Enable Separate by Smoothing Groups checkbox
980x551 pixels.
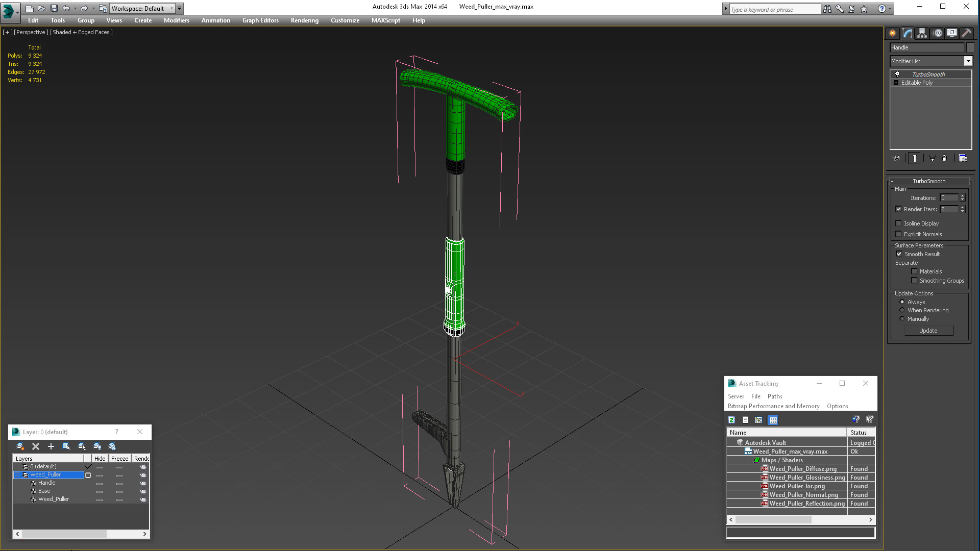click(x=915, y=281)
